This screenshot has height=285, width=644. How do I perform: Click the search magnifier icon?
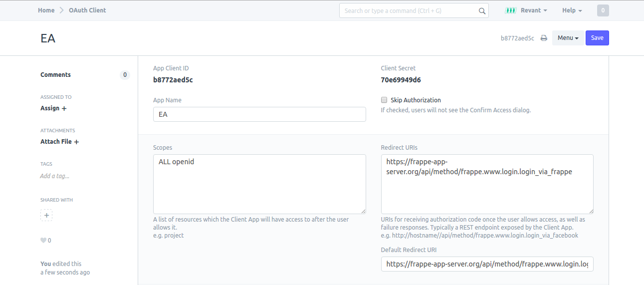click(x=482, y=11)
